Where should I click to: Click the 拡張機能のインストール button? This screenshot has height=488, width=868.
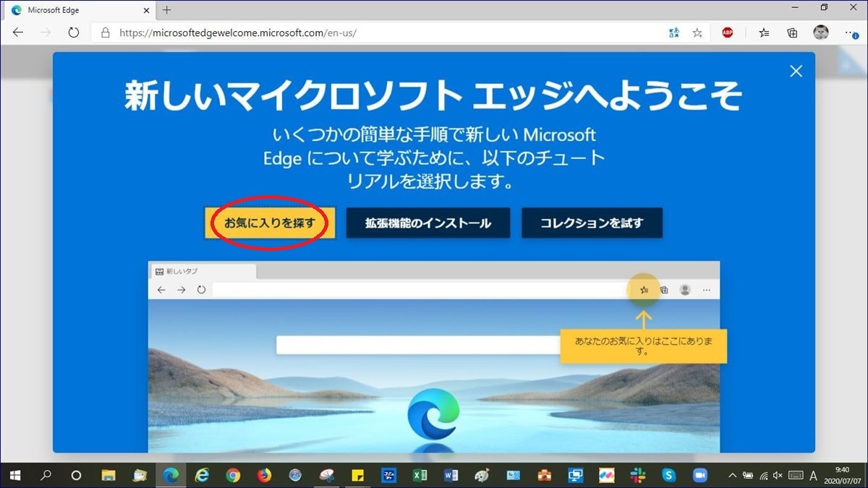point(428,223)
